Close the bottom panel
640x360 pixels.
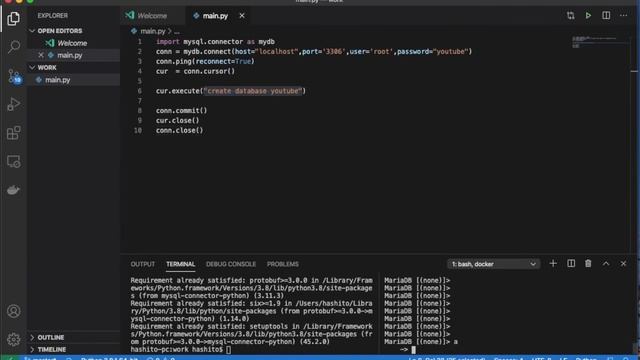click(623, 264)
